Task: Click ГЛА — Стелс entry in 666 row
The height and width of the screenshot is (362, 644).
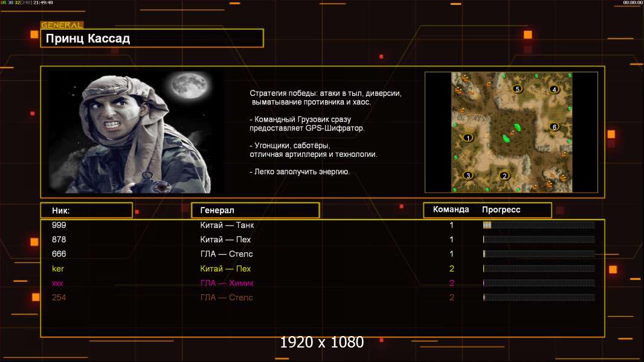Action: (227, 254)
